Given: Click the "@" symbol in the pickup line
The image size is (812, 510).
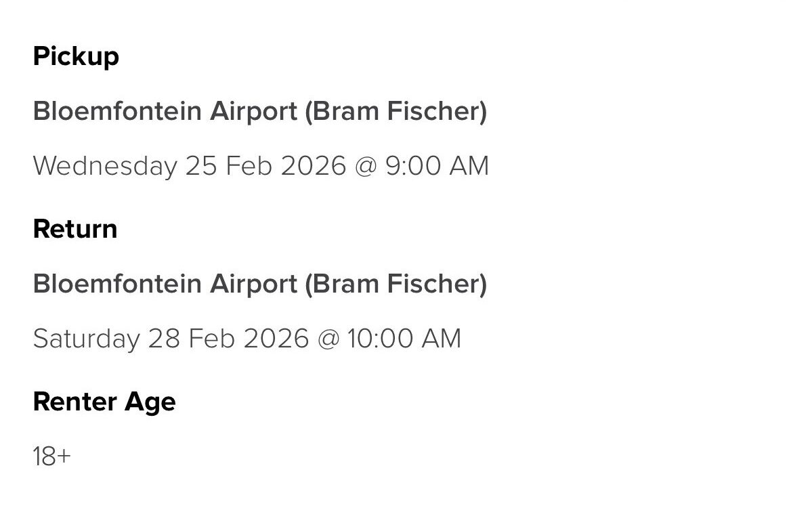Looking at the screenshot, I should [x=366, y=167].
